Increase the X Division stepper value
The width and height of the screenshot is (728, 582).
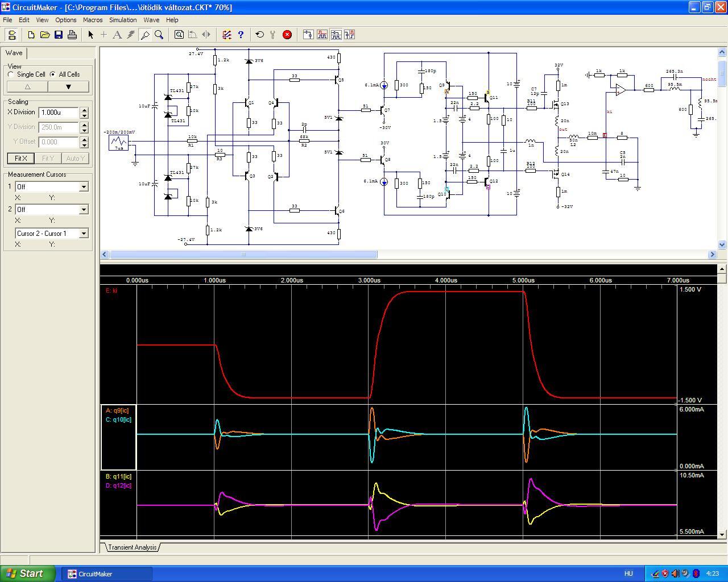pos(84,110)
